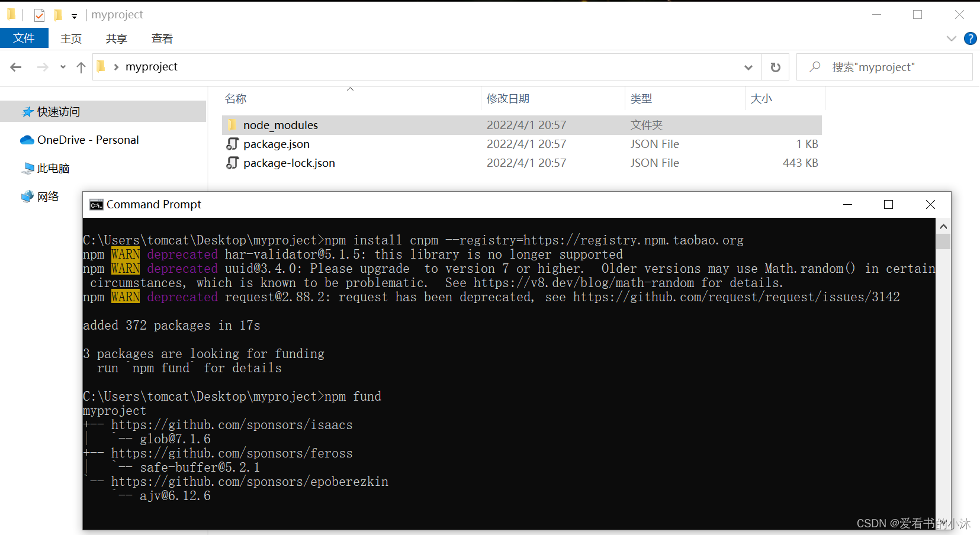Click the ajv@6.12.6 line in terminal

click(175, 496)
